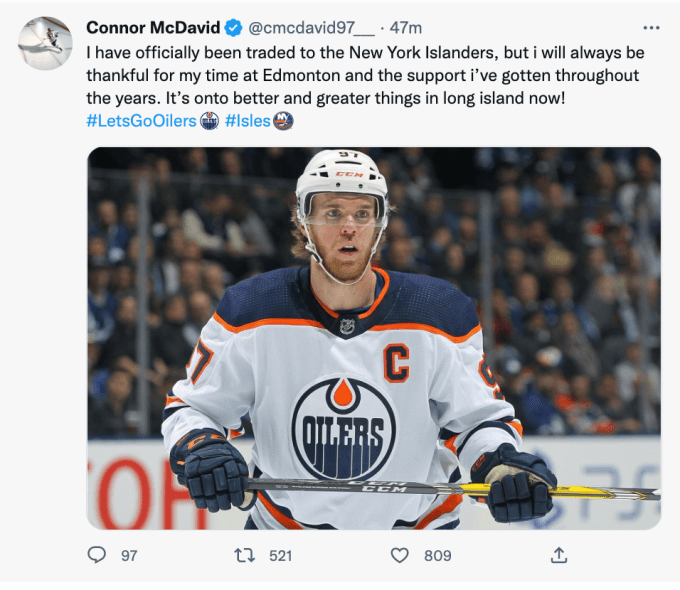
Task: Retweet this post using the arrows icon
Action: [x=243, y=555]
